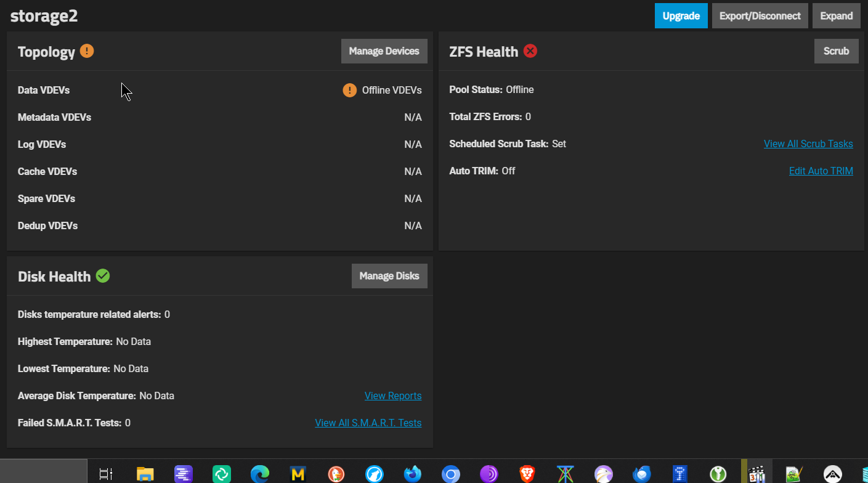Launch the blue Chromium browser from the taskbar
Viewport: 868px width, 483px height.
(451, 474)
